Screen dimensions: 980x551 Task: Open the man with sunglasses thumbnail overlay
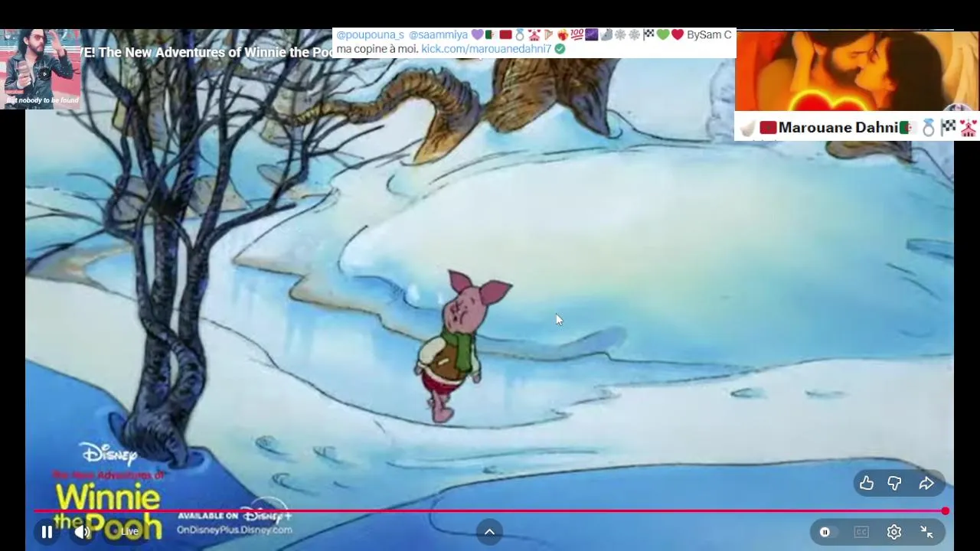[41, 69]
